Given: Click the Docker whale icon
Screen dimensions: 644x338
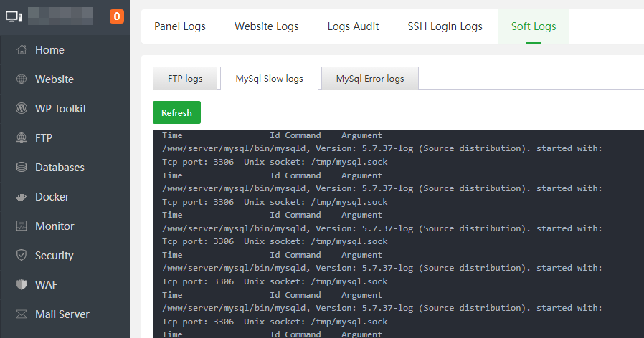Looking at the screenshot, I should pos(22,197).
